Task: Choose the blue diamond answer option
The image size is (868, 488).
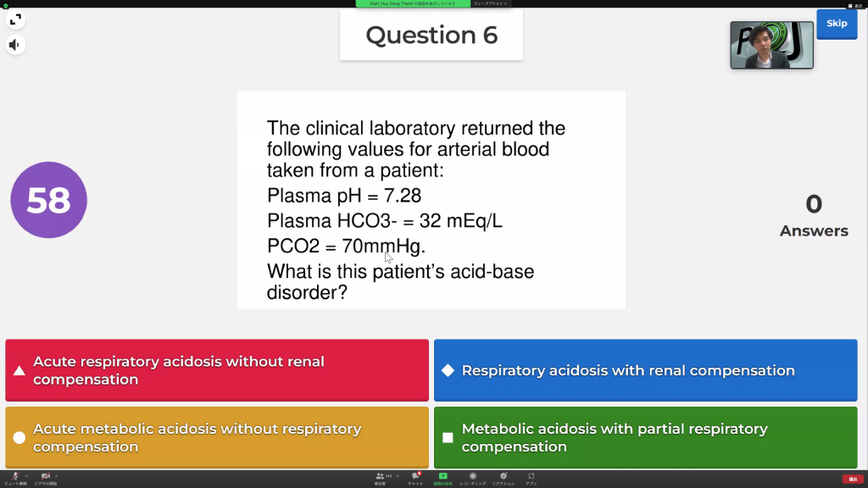Action: [x=645, y=370]
